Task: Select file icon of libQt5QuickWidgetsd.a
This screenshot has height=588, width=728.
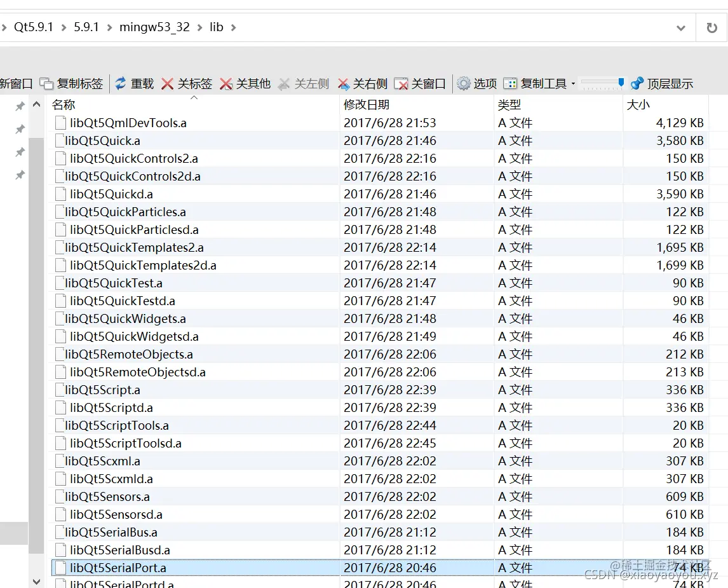Action: coord(60,336)
